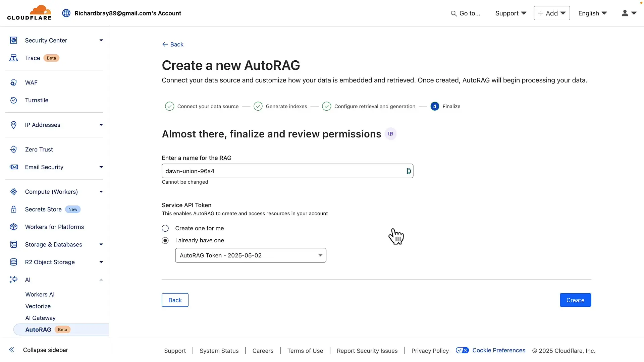Click the collapse sidebar chevrons icon
644x362 pixels.
pyautogui.click(x=12, y=350)
